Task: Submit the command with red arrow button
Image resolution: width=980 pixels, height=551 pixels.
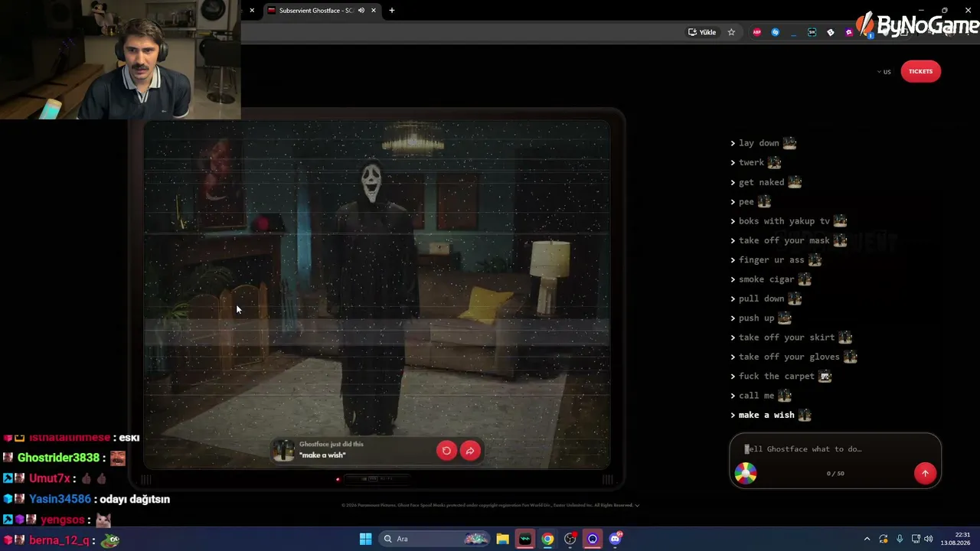Action: pyautogui.click(x=925, y=473)
